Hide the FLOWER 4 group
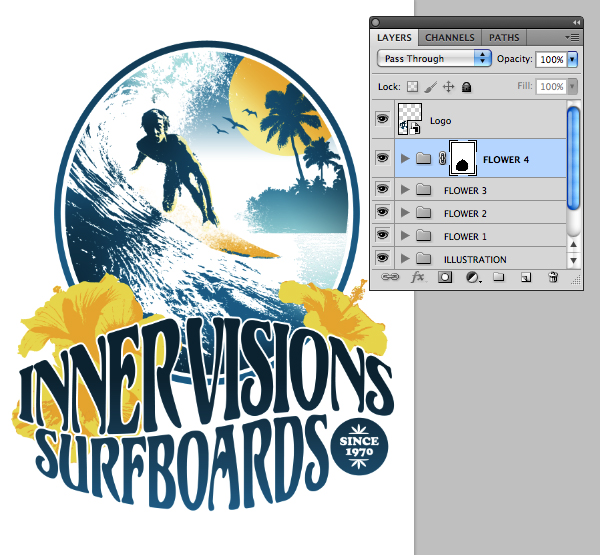 [382, 158]
